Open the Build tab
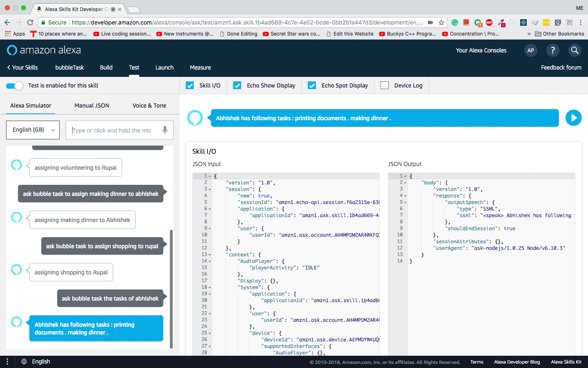 106,67
